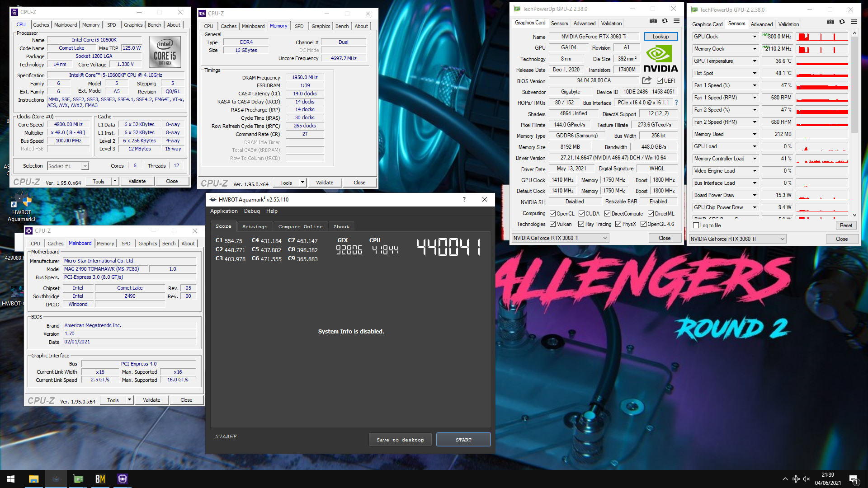Click the network tray icon
Screen dimensions: 868x488
click(796, 479)
